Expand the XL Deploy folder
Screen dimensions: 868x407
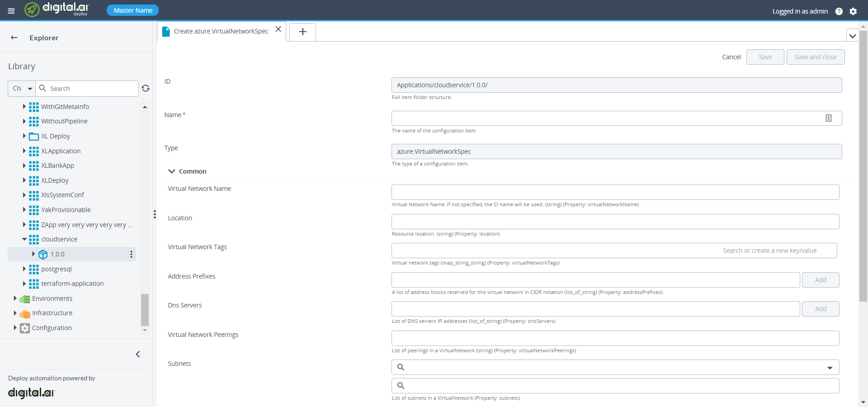24,136
